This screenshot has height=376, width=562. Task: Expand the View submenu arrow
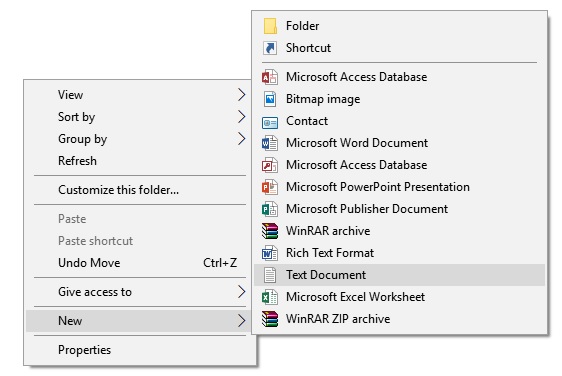242,95
